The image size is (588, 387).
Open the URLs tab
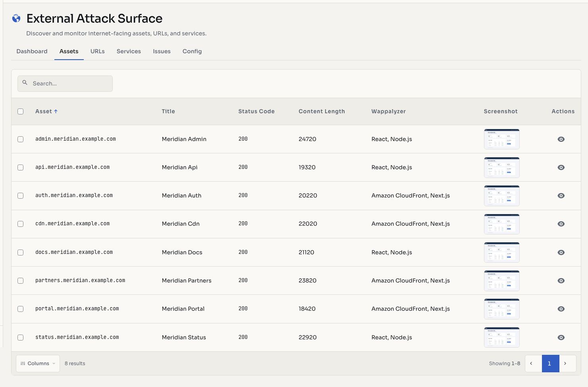tap(98, 51)
